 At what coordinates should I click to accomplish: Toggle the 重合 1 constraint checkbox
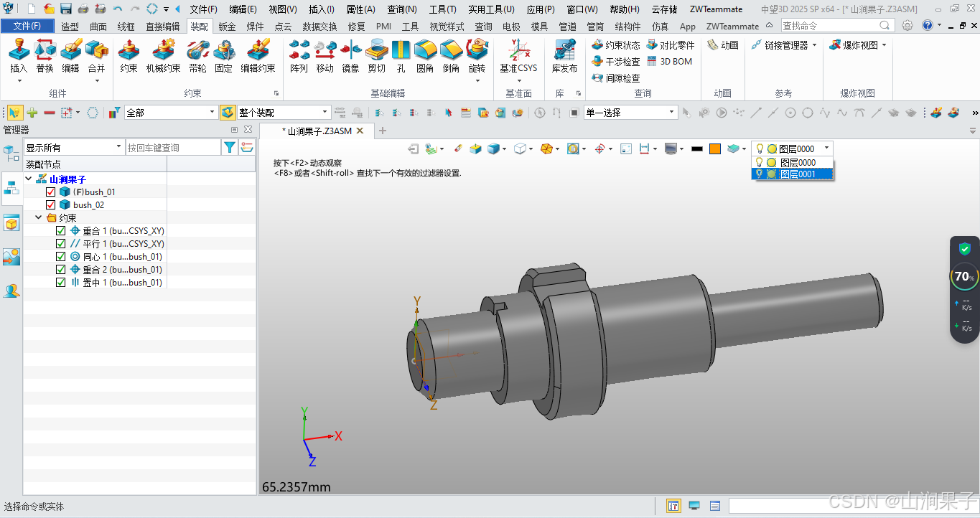point(60,231)
